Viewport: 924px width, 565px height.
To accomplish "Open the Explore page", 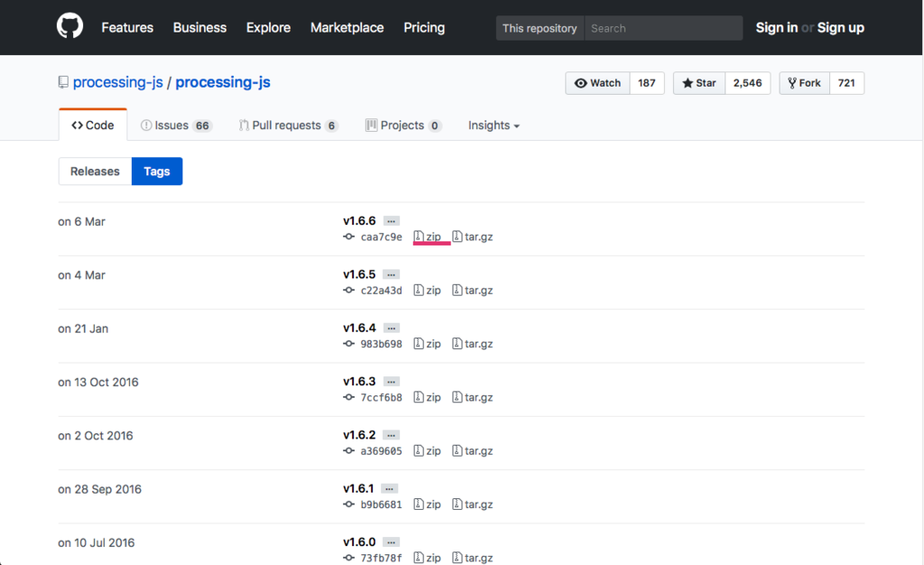I will [268, 28].
